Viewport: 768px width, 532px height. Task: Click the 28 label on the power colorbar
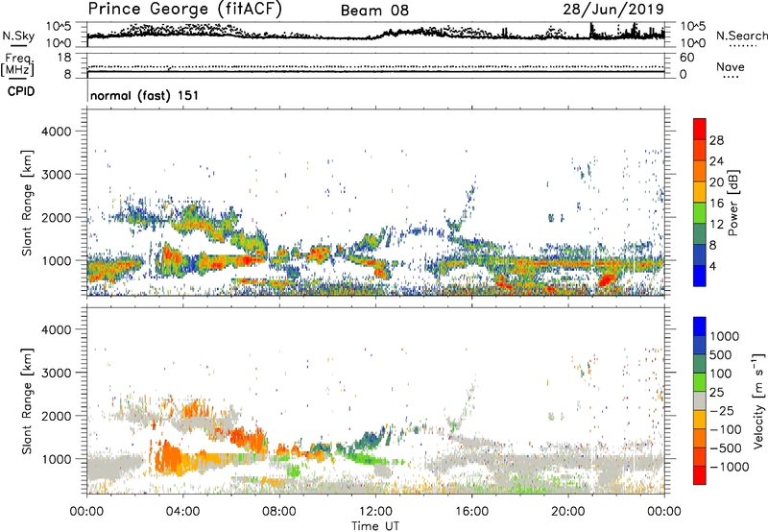716,140
